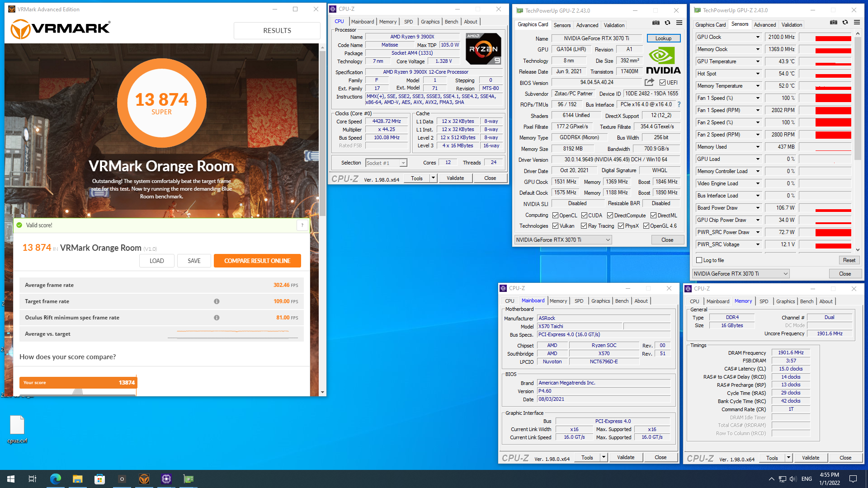Click Validate in the top CPU-Z window
The image size is (868, 488).
(x=455, y=178)
